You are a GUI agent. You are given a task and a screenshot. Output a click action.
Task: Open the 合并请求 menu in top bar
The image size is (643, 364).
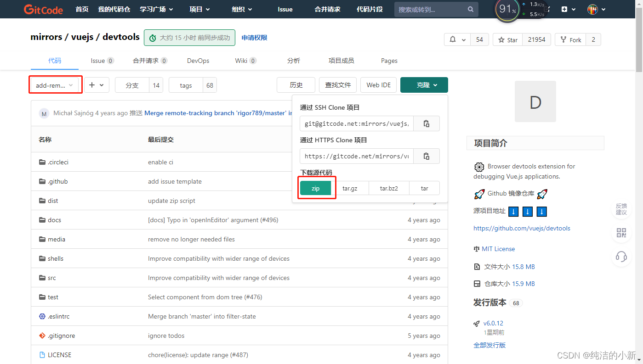point(327,9)
